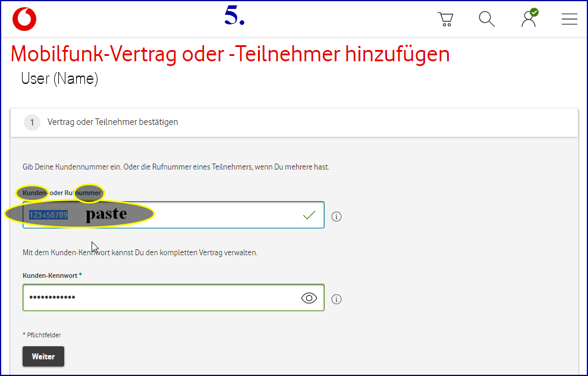The height and width of the screenshot is (376, 588).
Task: Toggle password visibility with the eye icon
Action: (308, 297)
